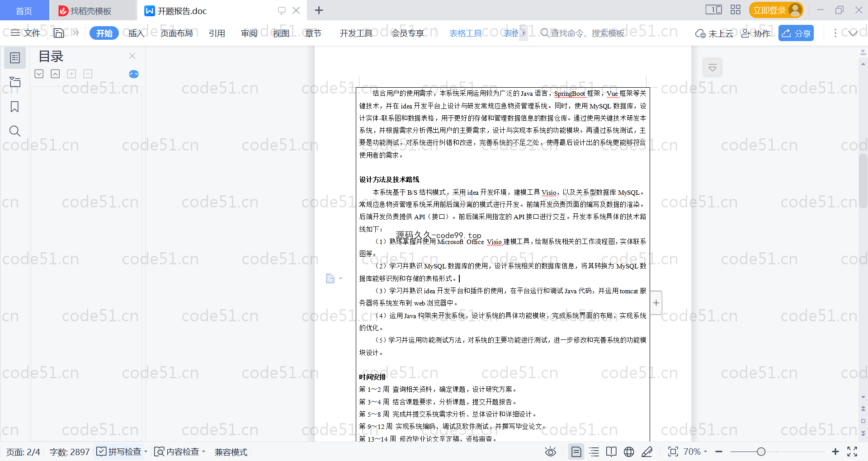This screenshot has height=461, width=868.
Task: Click the collapse-all outline levels icon
Action: click(x=55, y=74)
